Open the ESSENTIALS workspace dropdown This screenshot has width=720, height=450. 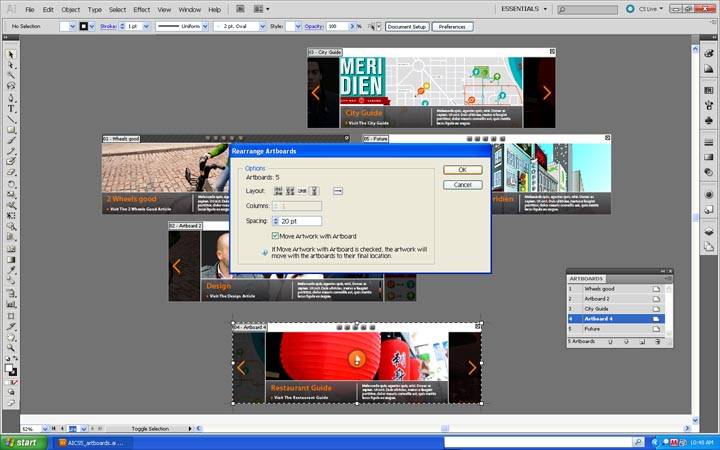(524, 9)
